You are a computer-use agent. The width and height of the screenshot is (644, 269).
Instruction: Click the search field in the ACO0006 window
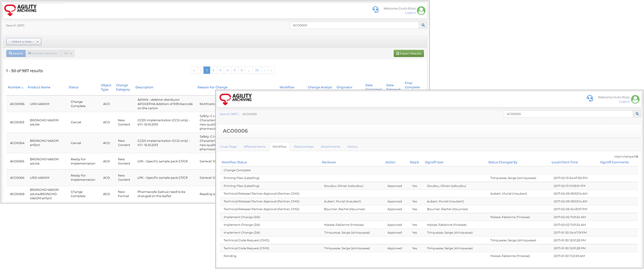(x=568, y=114)
